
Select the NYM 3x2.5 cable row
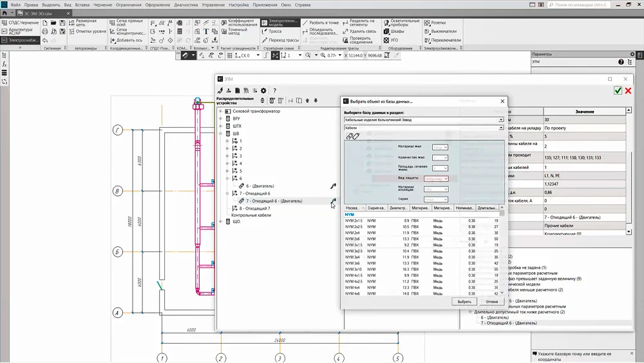coord(354,251)
